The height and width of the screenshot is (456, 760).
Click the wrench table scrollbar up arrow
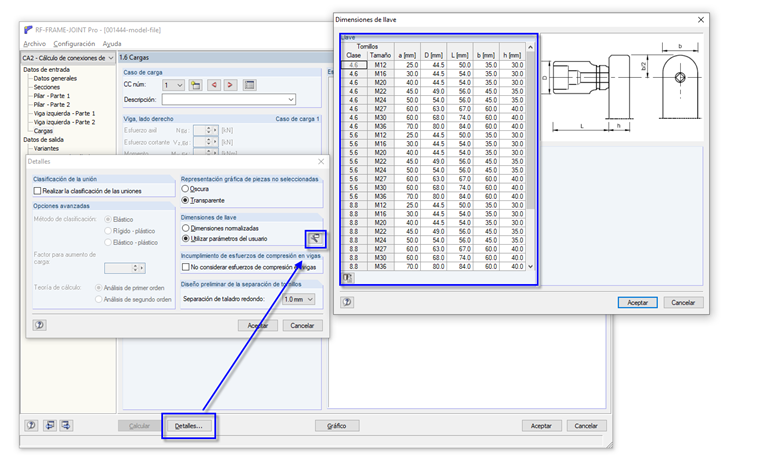tap(530, 47)
